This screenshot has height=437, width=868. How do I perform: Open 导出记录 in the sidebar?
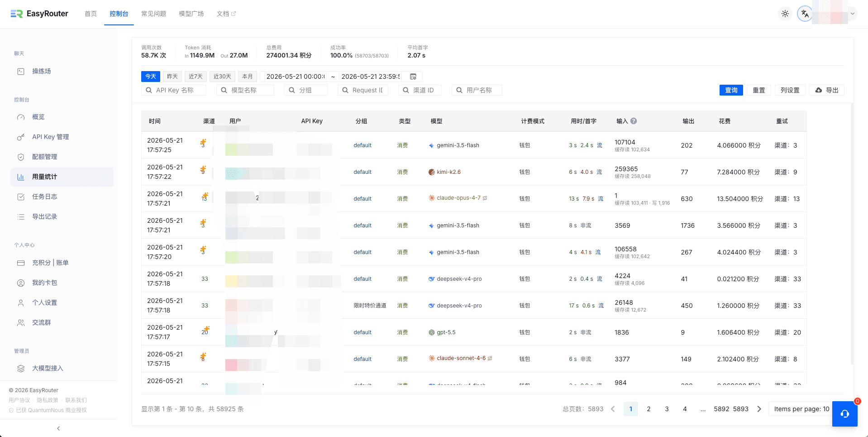coord(62,216)
